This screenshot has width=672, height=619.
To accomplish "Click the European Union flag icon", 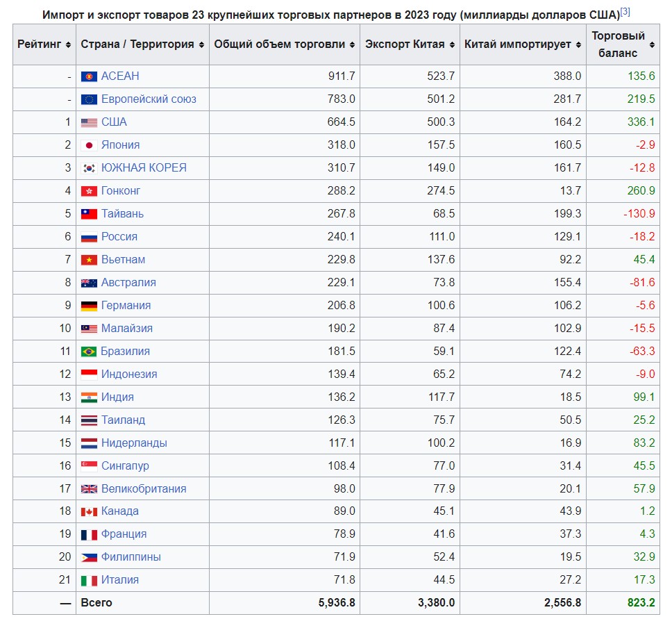I will (89, 100).
